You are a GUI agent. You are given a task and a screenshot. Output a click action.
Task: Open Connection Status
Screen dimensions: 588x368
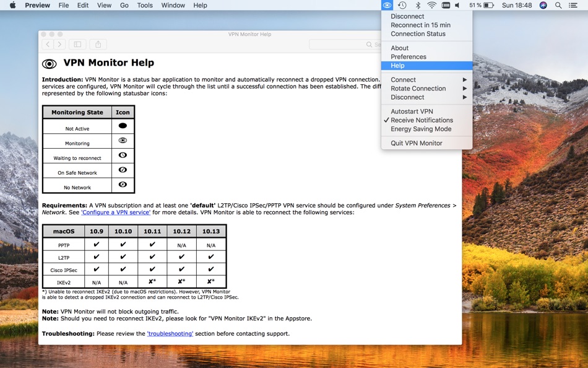[x=426, y=34]
